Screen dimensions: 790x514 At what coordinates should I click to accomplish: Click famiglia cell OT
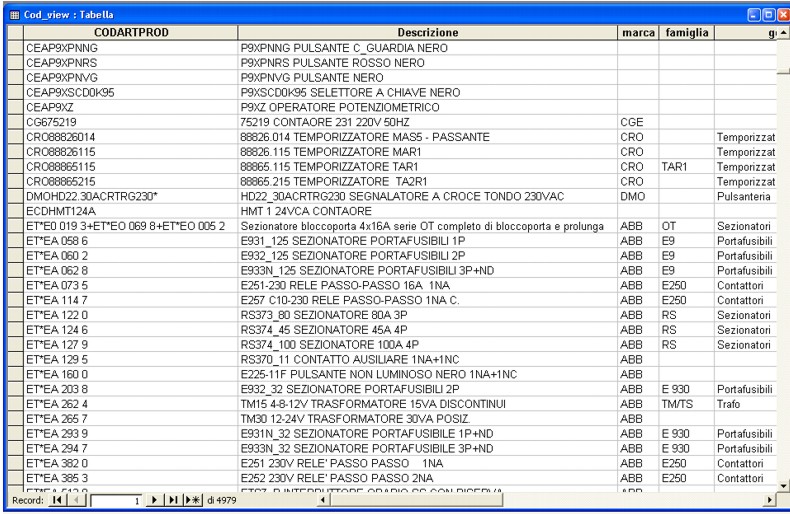[687, 226]
